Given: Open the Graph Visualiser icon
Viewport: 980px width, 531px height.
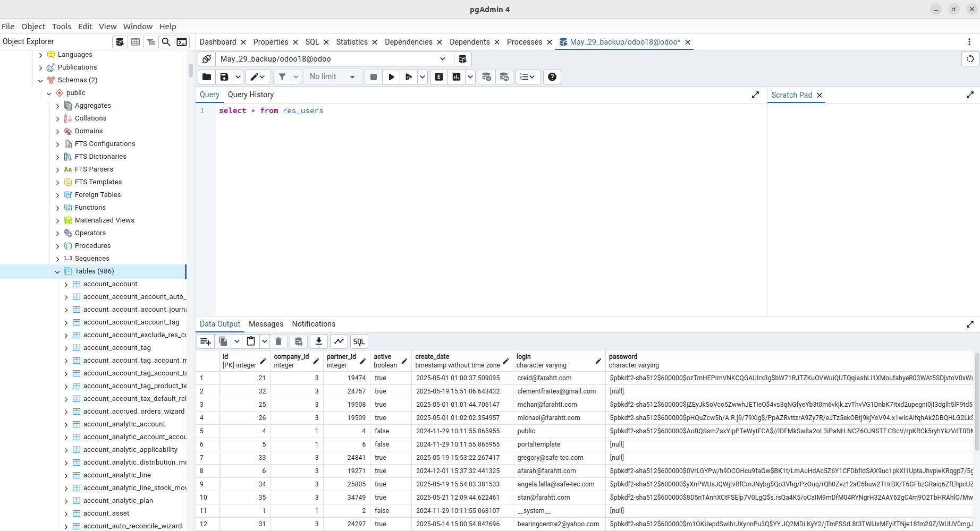Looking at the screenshot, I should [x=339, y=341].
